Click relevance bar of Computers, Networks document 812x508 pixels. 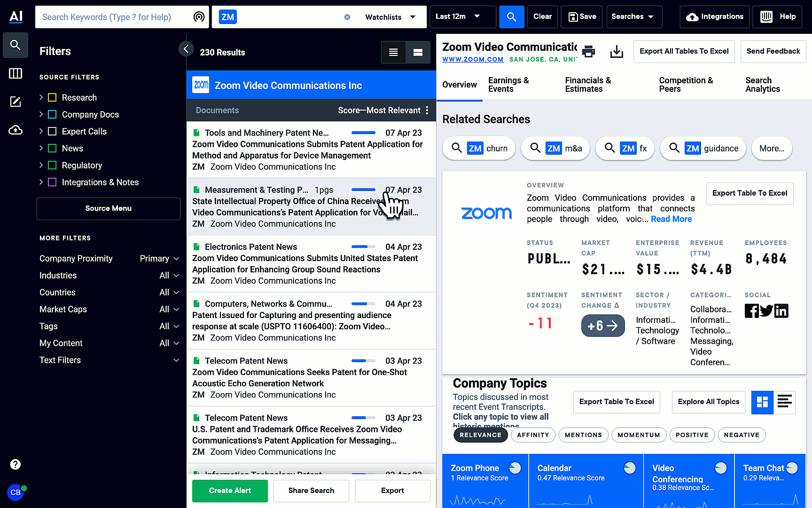(363, 304)
